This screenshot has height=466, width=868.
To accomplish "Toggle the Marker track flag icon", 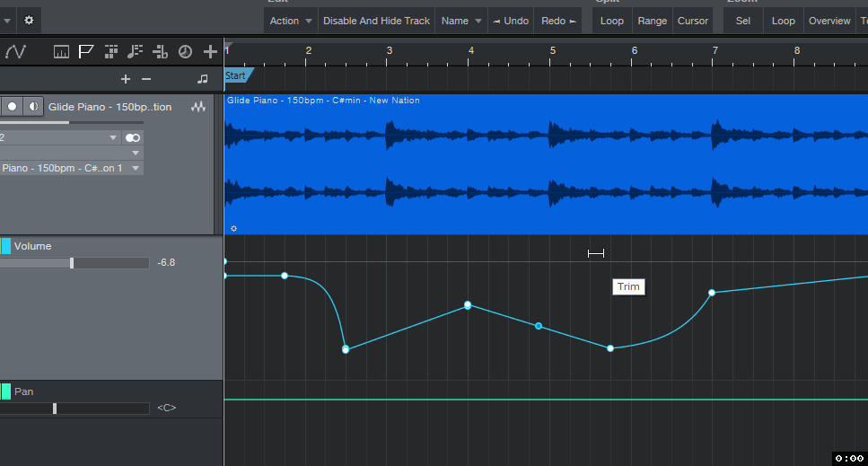I will tap(86, 52).
